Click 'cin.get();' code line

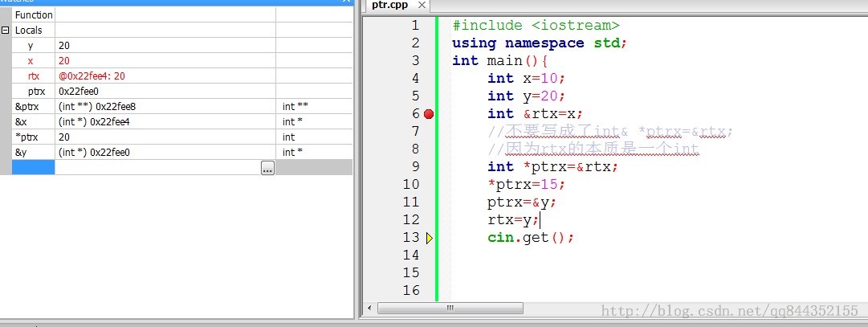click(x=531, y=238)
